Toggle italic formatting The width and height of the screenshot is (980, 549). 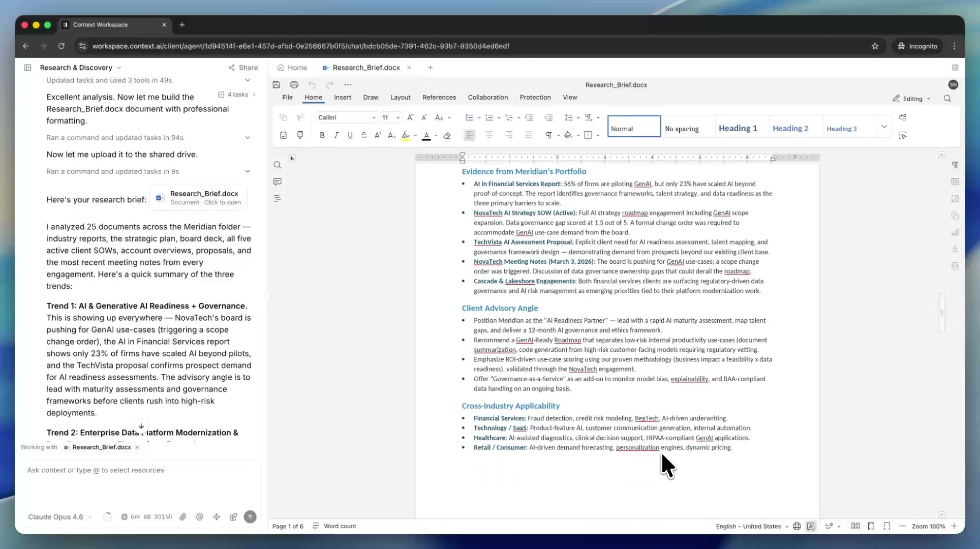tap(336, 135)
